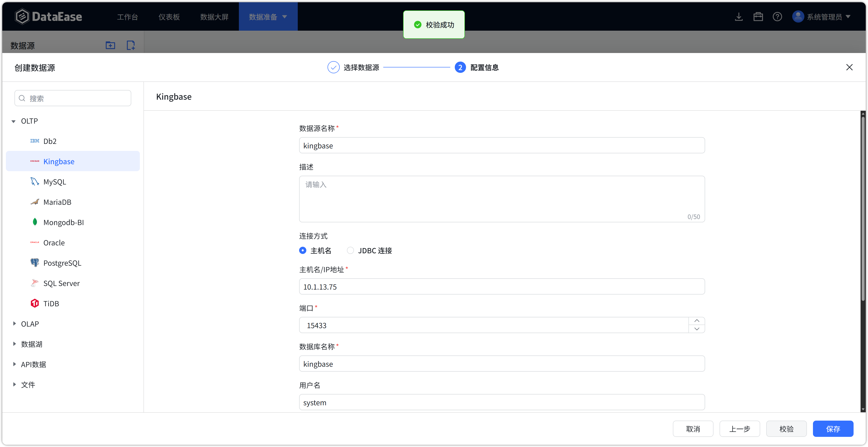
Task: Select Oracle in the datasource list
Action: (x=73, y=242)
